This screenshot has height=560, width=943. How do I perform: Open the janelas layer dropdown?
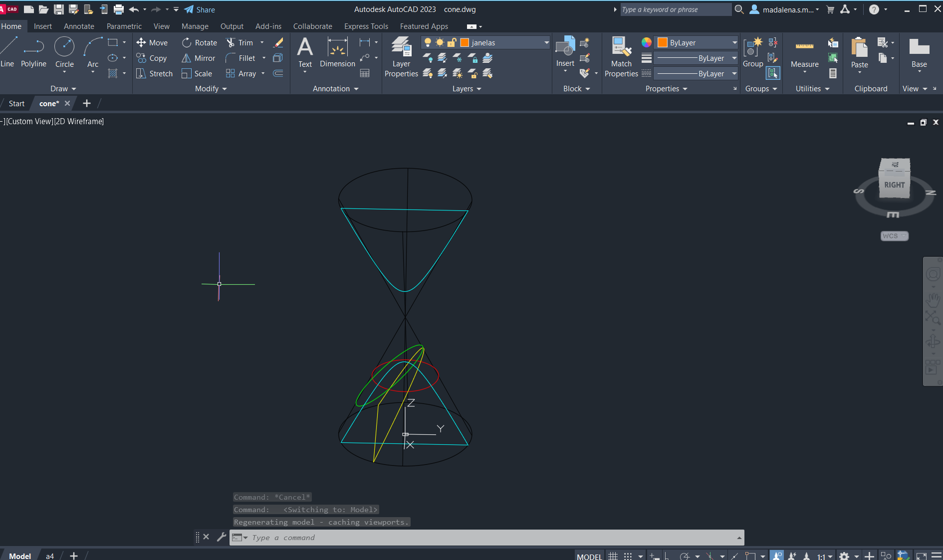pos(546,43)
